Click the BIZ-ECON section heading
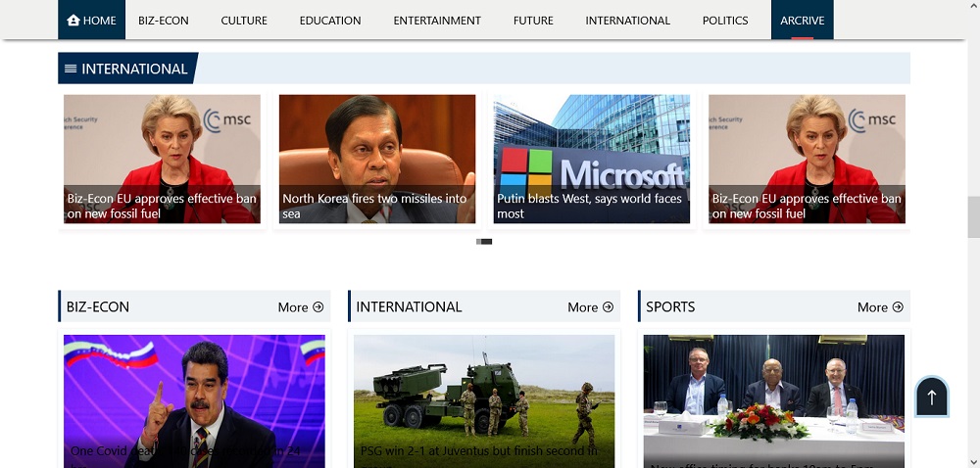Image resolution: width=980 pixels, height=468 pixels. (97, 306)
